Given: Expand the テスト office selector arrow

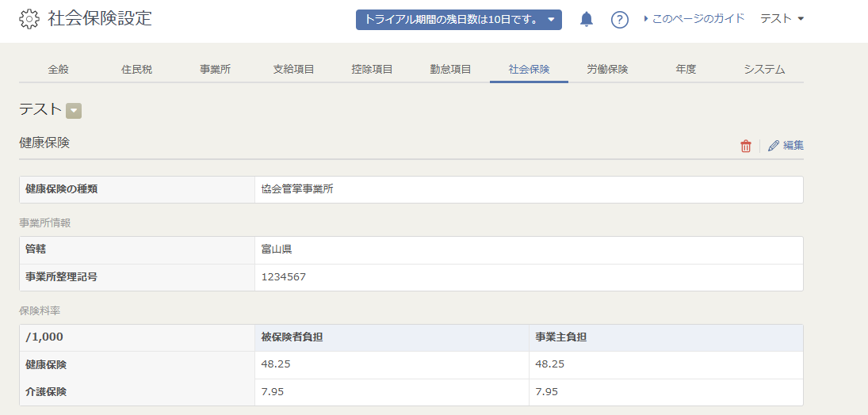Looking at the screenshot, I should tap(74, 111).
